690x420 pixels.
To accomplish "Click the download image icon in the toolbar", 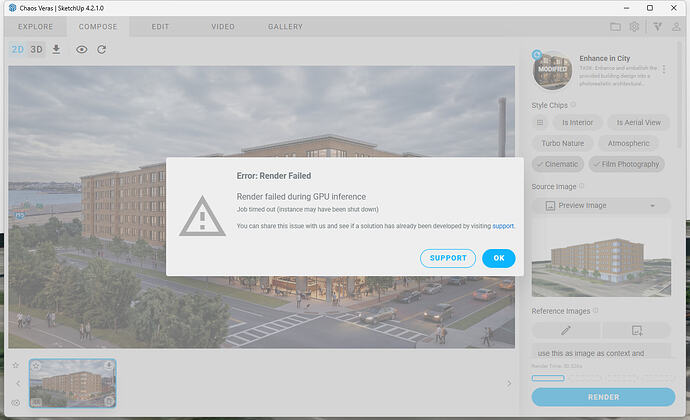I will click(56, 49).
